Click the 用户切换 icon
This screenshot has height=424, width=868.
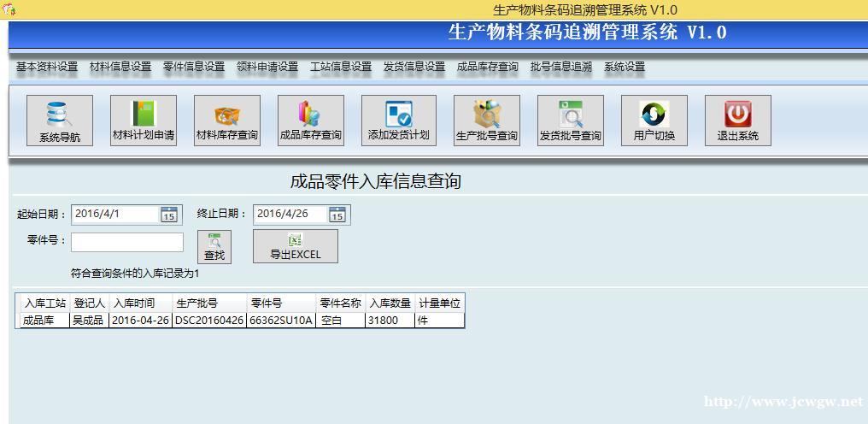point(654,121)
